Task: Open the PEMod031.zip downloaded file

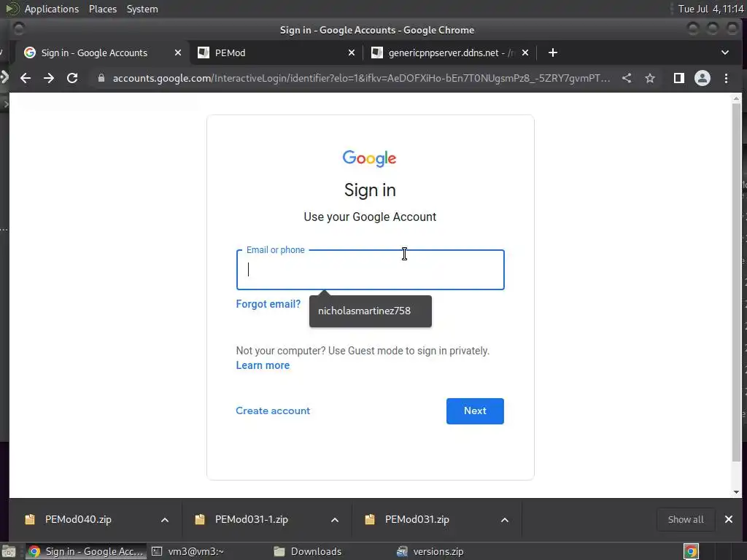Action: pyautogui.click(x=417, y=519)
